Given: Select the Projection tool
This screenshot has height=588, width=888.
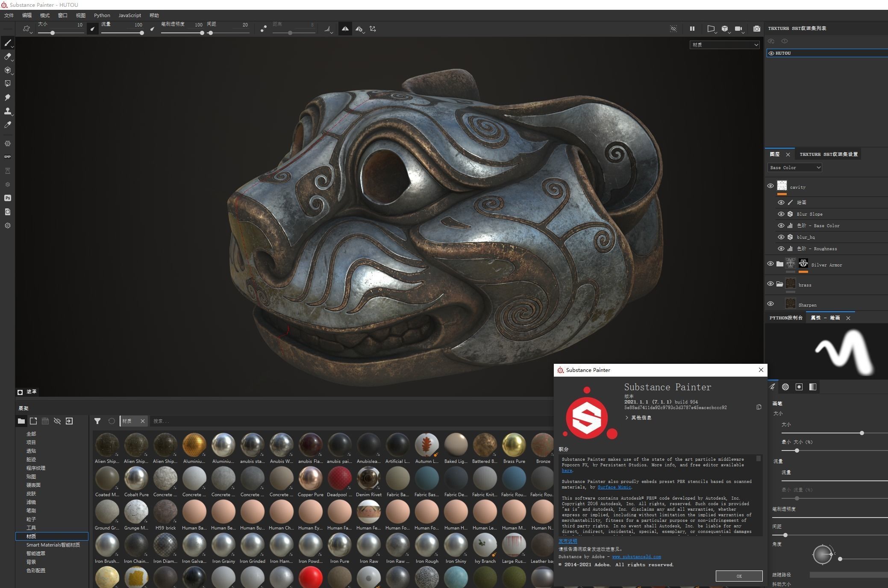Looking at the screenshot, I should point(7,70).
